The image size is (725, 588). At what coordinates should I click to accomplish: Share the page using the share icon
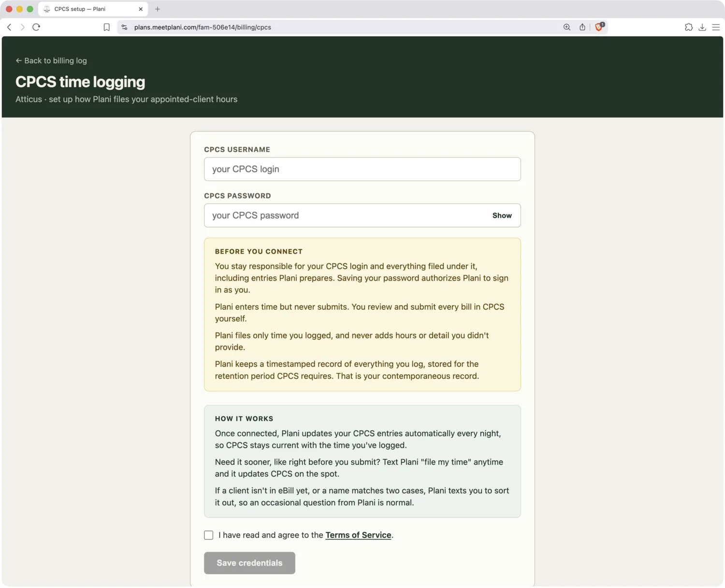tap(582, 27)
